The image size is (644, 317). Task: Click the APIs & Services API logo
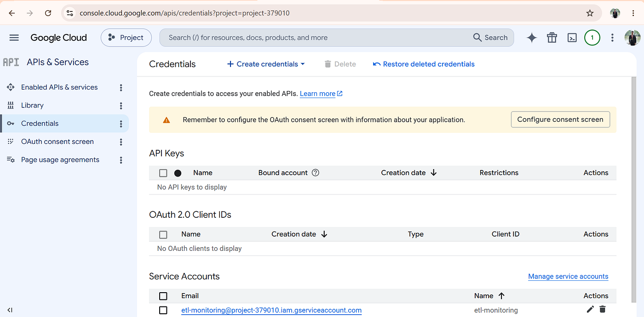(11, 62)
